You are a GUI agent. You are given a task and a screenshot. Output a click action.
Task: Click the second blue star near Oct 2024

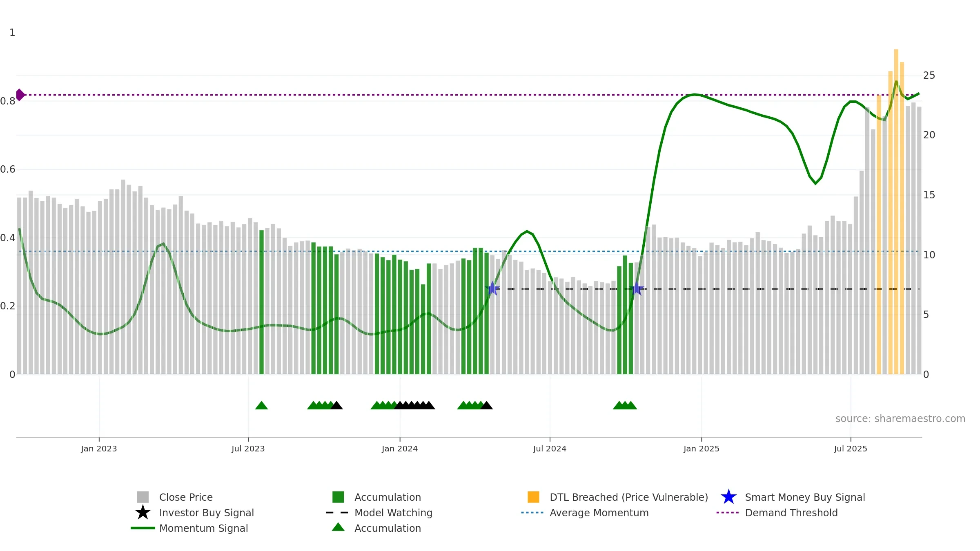(x=637, y=289)
